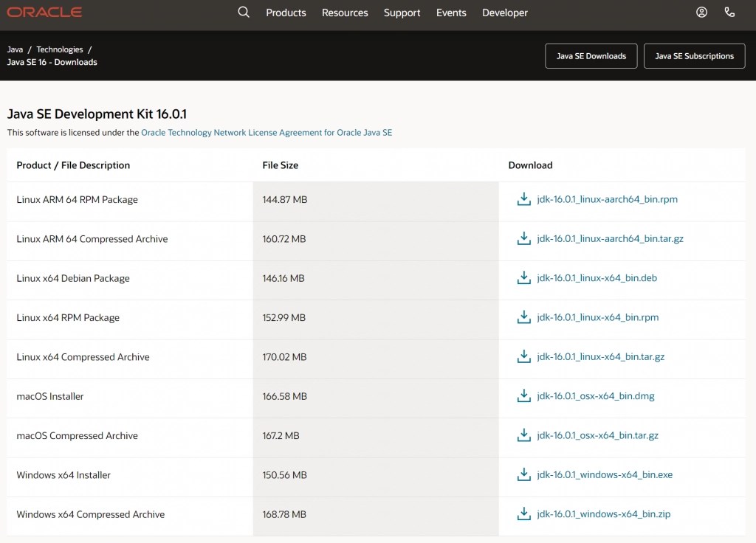Image resolution: width=756 pixels, height=543 pixels.
Task: Click the Java SE 16 - Downloads breadcrumb text
Action: tap(52, 62)
